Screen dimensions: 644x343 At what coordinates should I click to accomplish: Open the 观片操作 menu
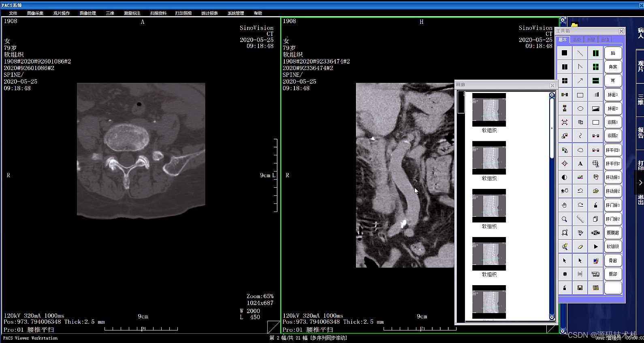[62, 13]
